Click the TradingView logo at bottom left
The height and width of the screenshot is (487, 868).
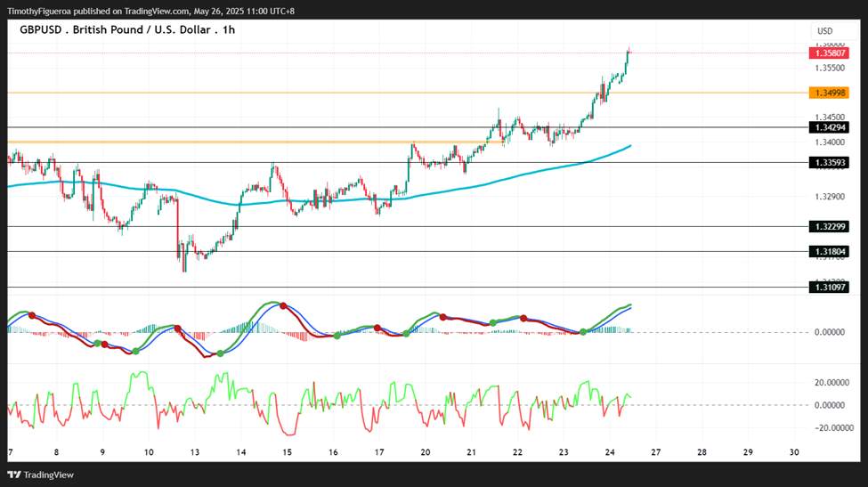40,475
